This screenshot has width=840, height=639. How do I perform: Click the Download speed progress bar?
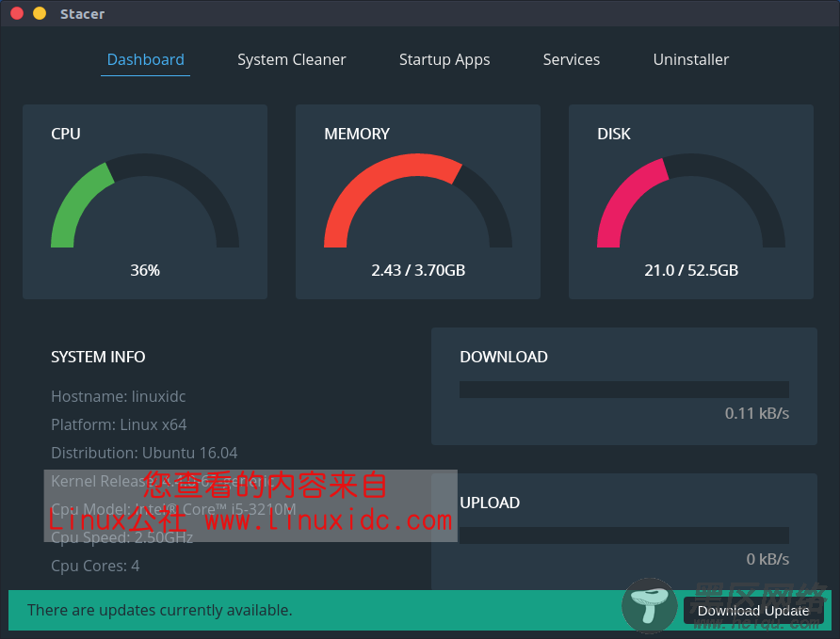(624, 390)
